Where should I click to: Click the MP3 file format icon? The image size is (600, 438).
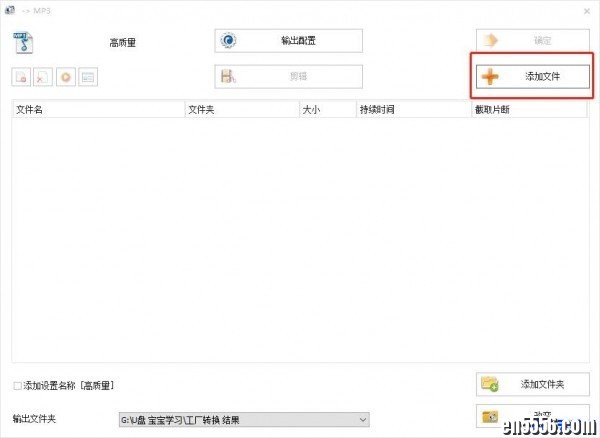23,43
